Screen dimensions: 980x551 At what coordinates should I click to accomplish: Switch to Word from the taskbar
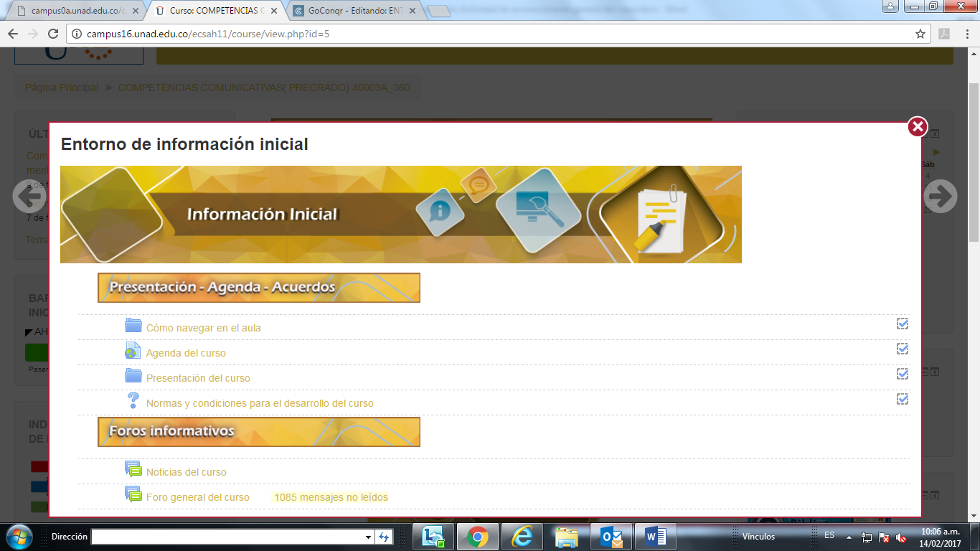click(x=655, y=537)
